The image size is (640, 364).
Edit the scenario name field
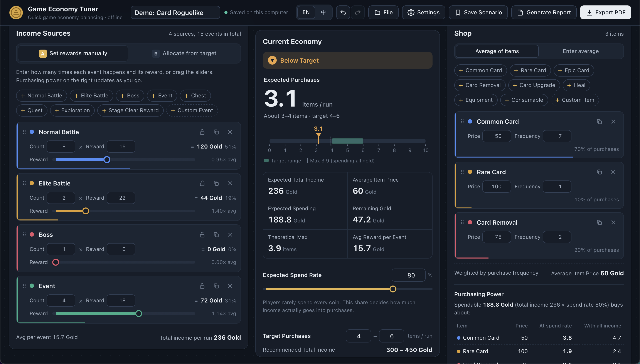175,12
